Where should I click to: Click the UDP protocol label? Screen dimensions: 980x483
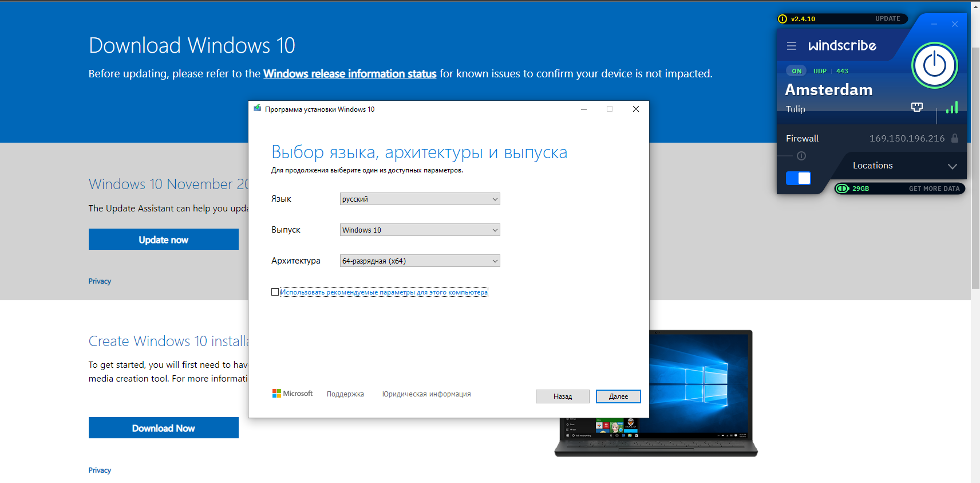[x=820, y=71]
